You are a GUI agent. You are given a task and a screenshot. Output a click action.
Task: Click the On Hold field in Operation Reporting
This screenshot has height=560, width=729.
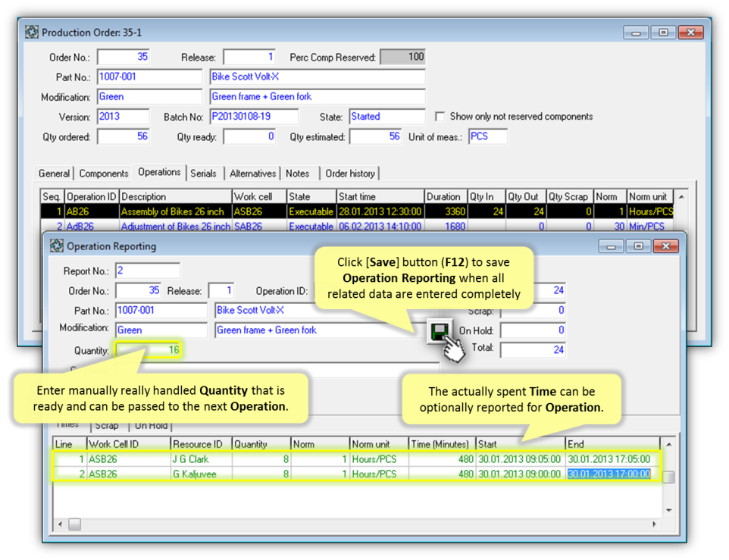533,330
